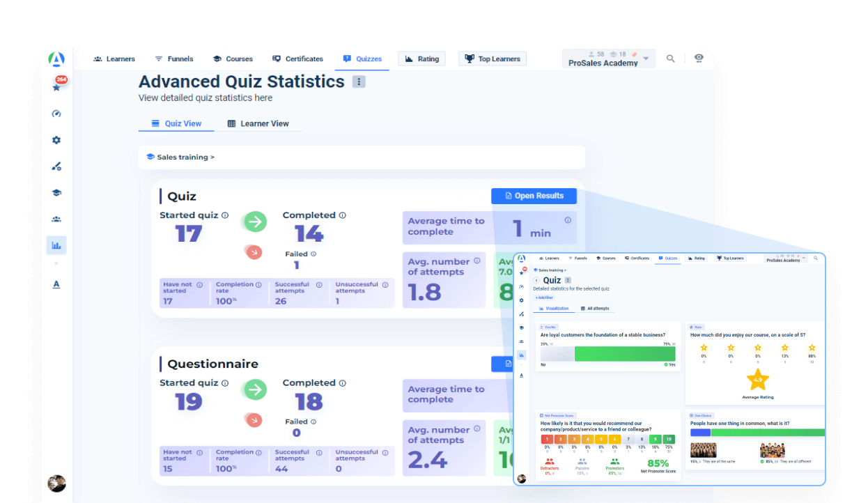
Task: Click info icon next to Started quiz
Action: [x=225, y=215]
